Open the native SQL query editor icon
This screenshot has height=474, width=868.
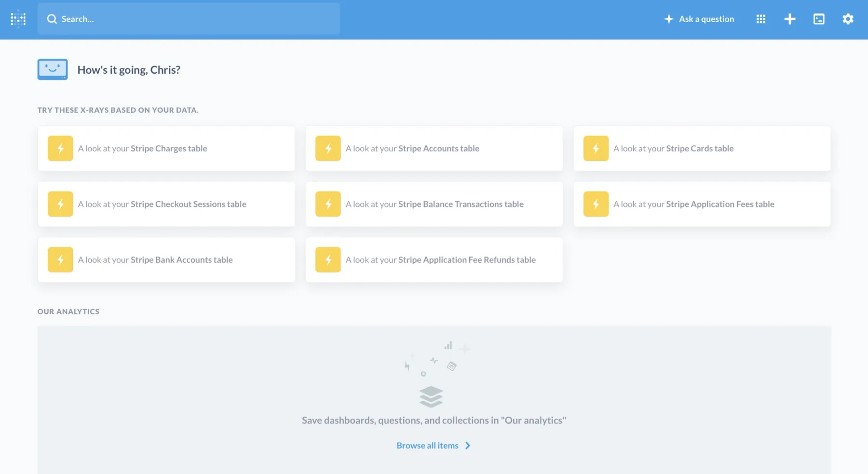pos(818,19)
